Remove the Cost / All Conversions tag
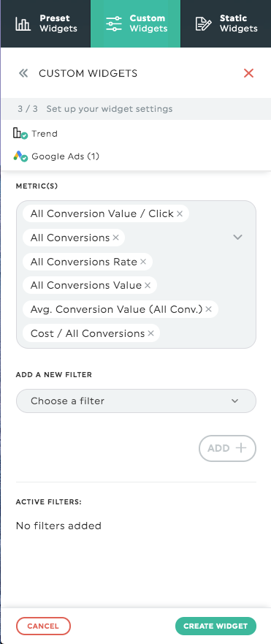The height and width of the screenshot is (644, 271). tap(151, 333)
